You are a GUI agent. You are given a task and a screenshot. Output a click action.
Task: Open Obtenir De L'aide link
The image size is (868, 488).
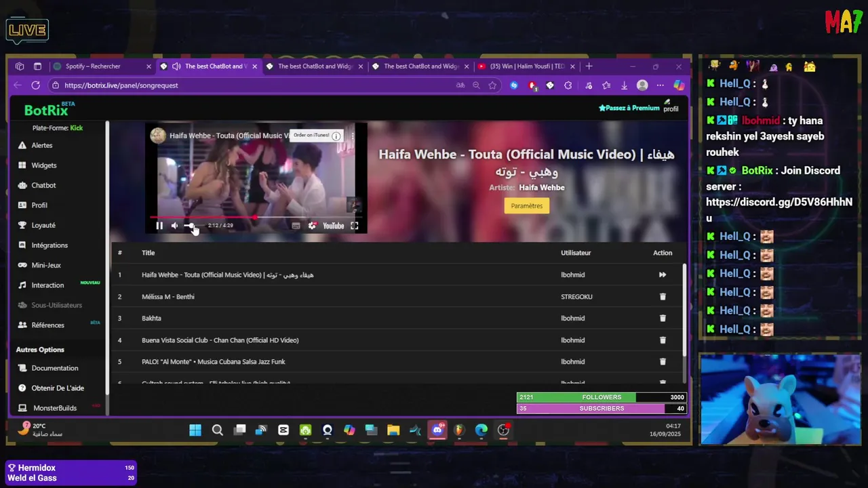pyautogui.click(x=58, y=388)
